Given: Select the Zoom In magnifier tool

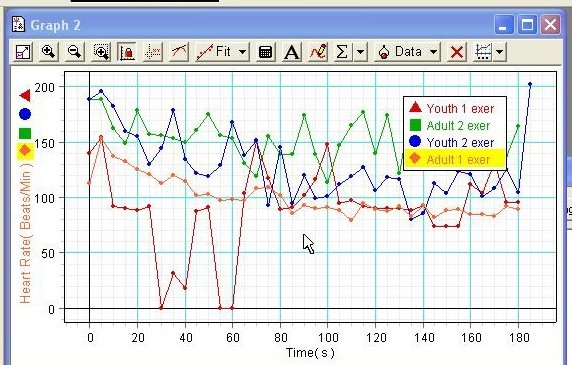Looking at the screenshot, I should pyautogui.click(x=48, y=52).
